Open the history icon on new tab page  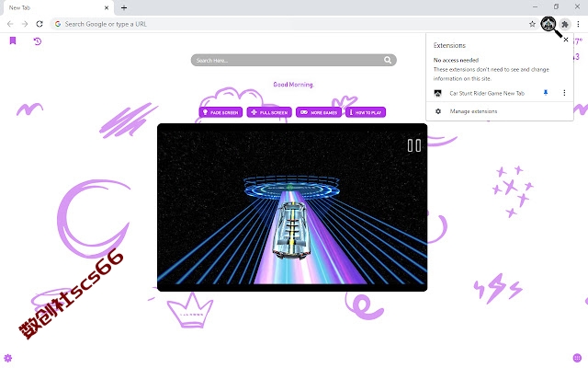pyautogui.click(x=37, y=41)
